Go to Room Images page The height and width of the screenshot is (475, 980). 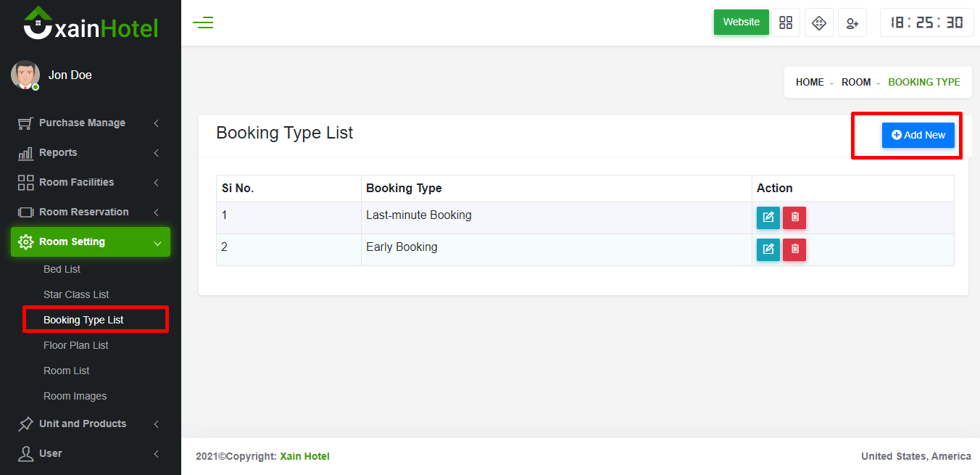pyautogui.click(x=75, y=397)
